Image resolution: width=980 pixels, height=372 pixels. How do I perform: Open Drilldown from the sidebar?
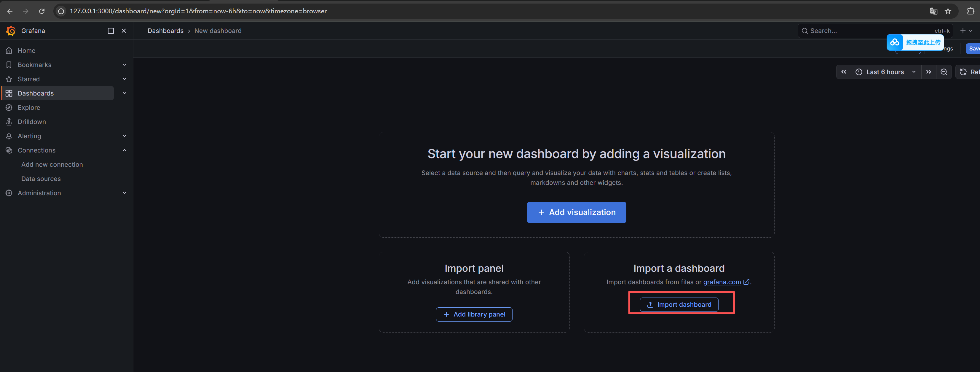[x=32, y=121]
